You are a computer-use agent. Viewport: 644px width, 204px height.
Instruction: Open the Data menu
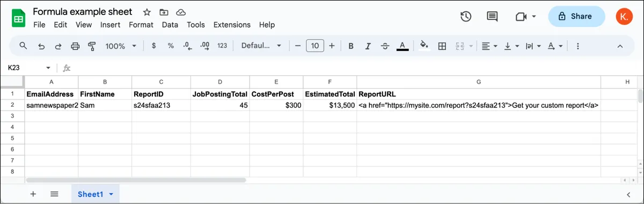point(170,25)
